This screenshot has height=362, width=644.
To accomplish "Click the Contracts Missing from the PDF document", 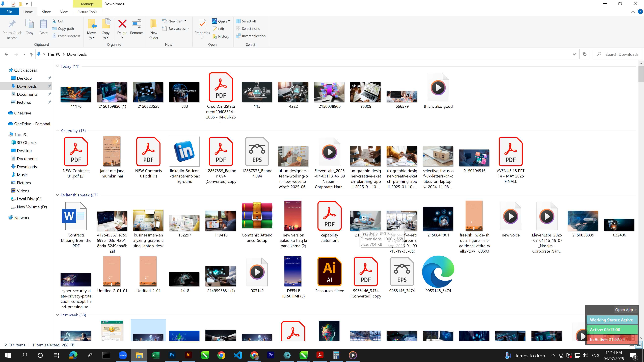I will 76,225.
